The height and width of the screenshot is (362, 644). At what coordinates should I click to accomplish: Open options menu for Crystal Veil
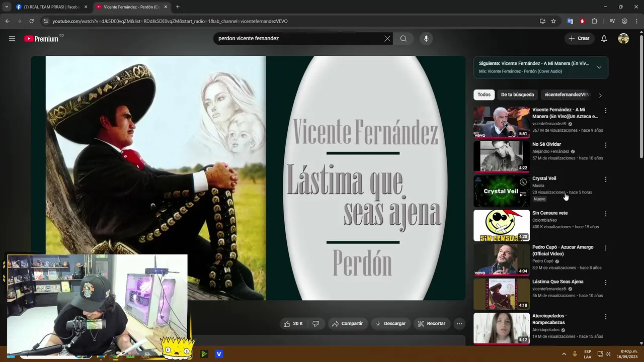point(606,179)
